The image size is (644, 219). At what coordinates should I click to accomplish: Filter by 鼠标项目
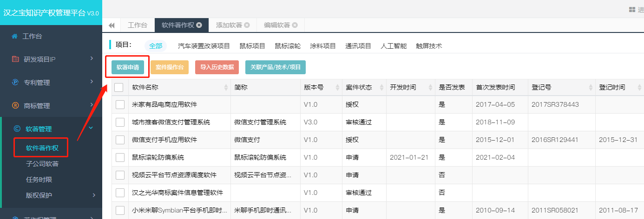point(252,46)
